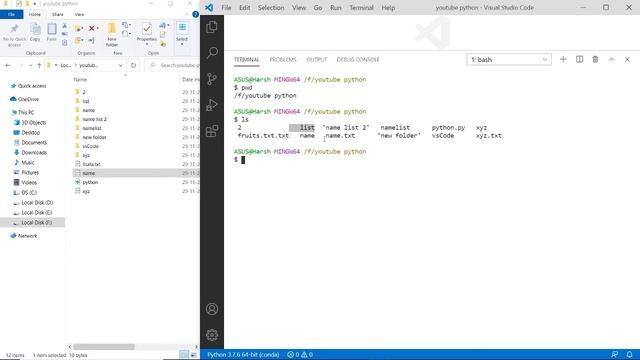This screenshot has width=640, height=360.
Task: Click Copy in File Explorer ribbon
Action: click(35, 33)
